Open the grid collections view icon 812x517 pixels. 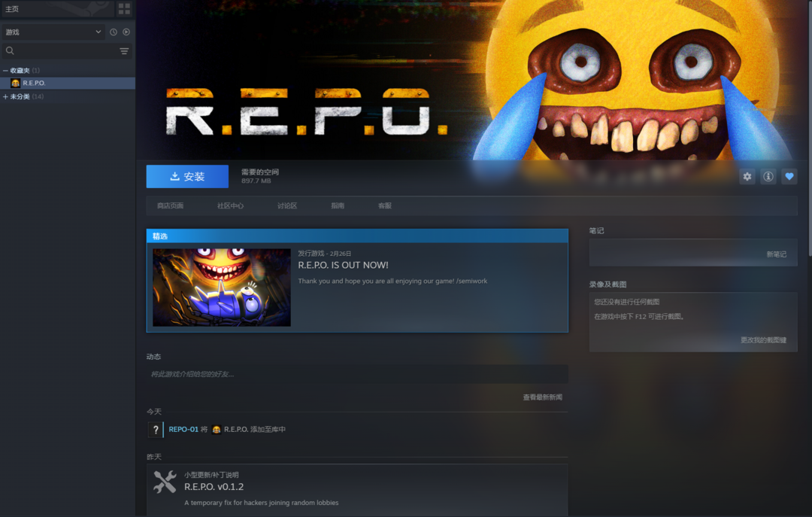124,9
